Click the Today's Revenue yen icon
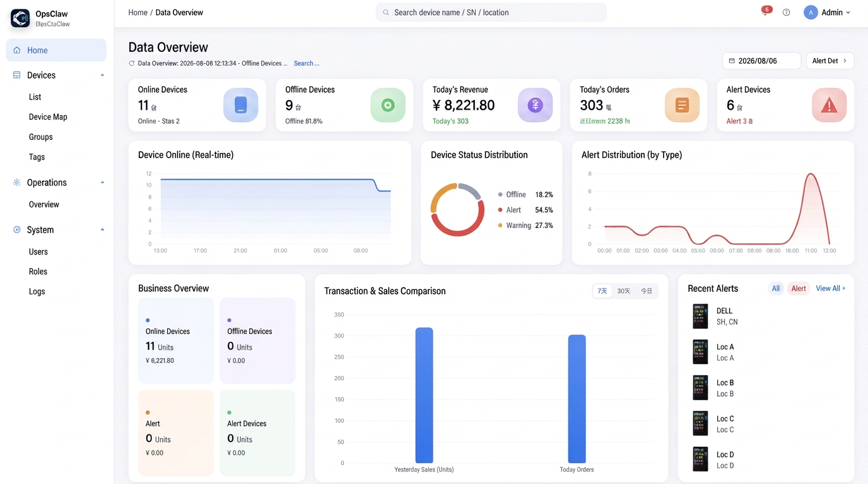Viewport: 868px width, 484px height. point(535,105)
